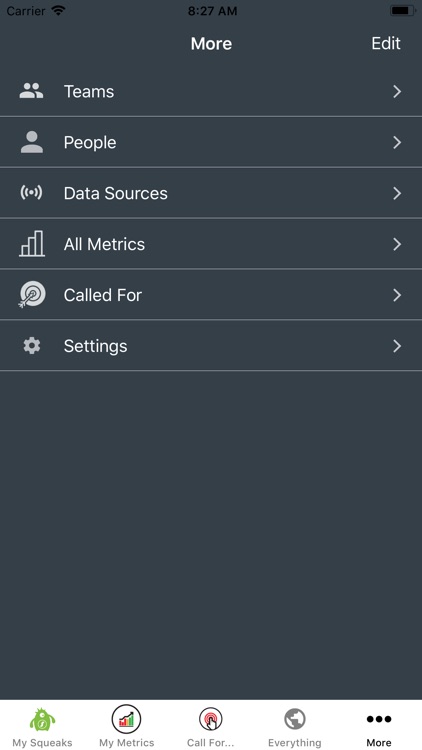
Task: Open My Squeaks green monster tab
Action: [x=42, y=726]
